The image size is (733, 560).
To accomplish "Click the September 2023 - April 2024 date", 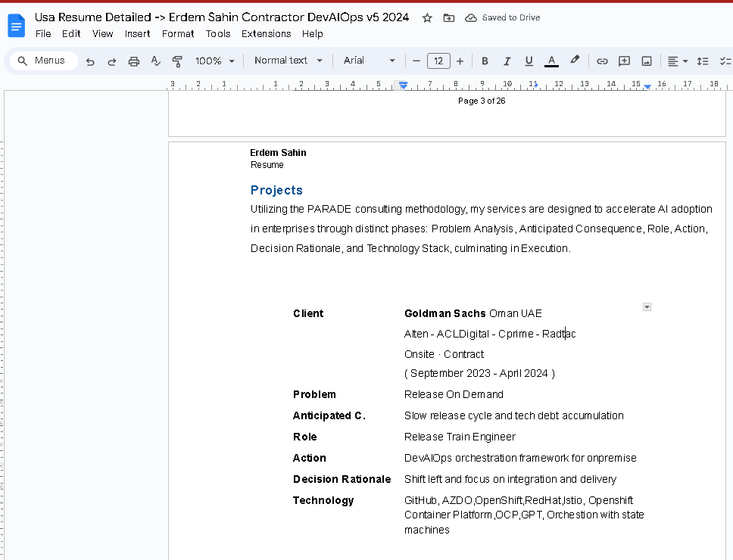I will pyautogui.click(x=479, y=374).
